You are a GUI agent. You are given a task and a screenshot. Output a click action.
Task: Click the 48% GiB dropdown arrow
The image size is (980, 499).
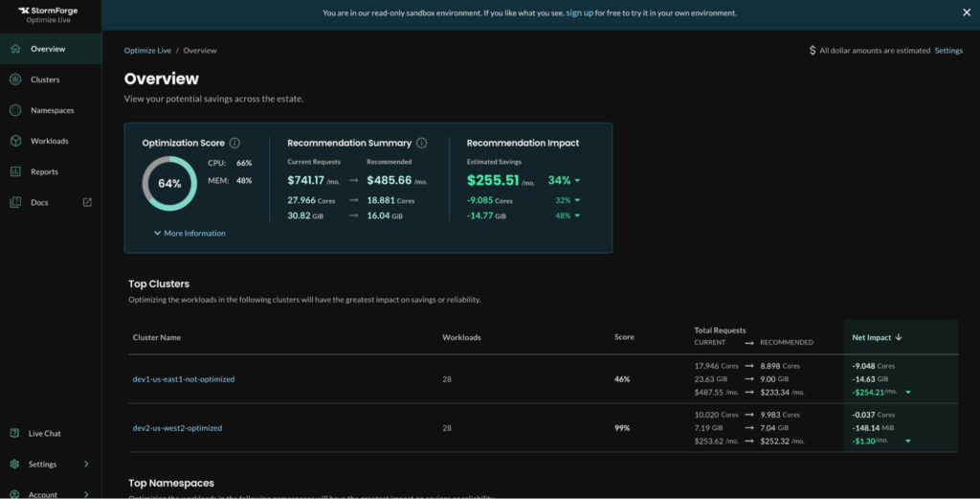tap(577, 215)
